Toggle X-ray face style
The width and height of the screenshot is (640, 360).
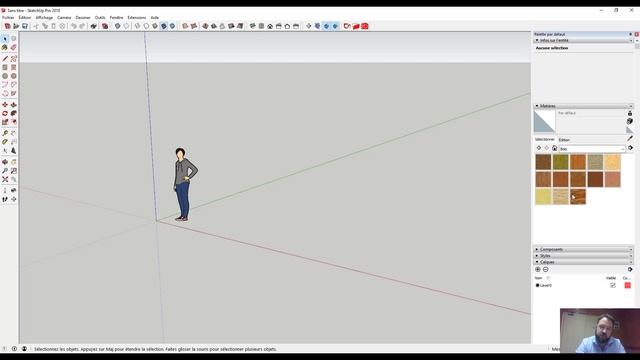(x=118, y=26)
